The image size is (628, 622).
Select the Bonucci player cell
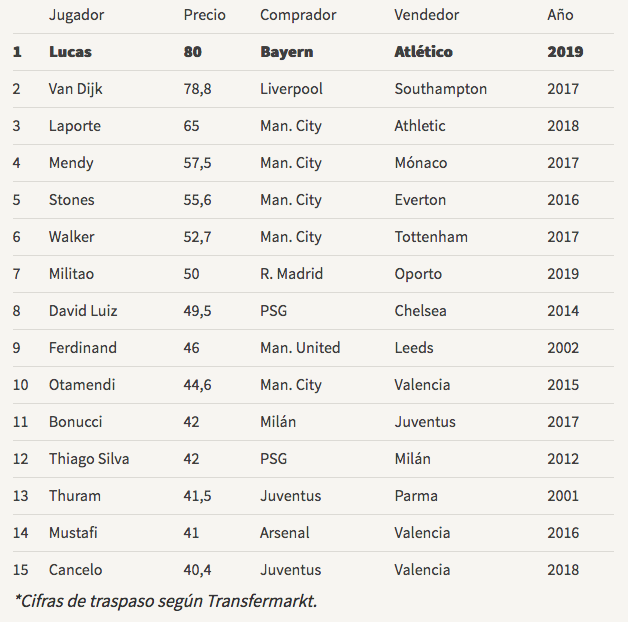75,422
